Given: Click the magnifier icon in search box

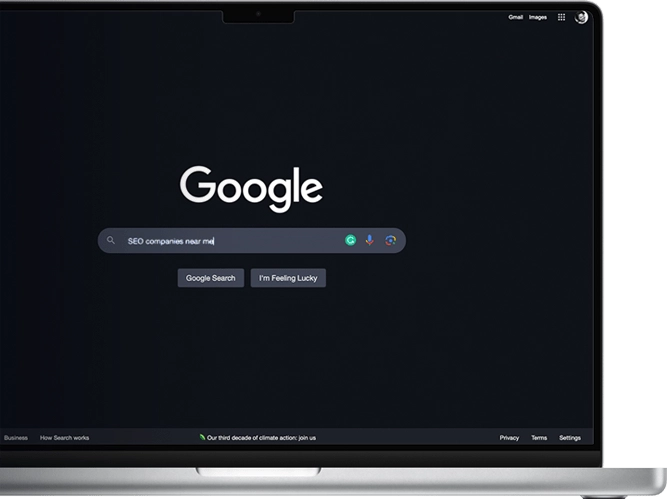Looking at the screenshot, I should point(111,241).
